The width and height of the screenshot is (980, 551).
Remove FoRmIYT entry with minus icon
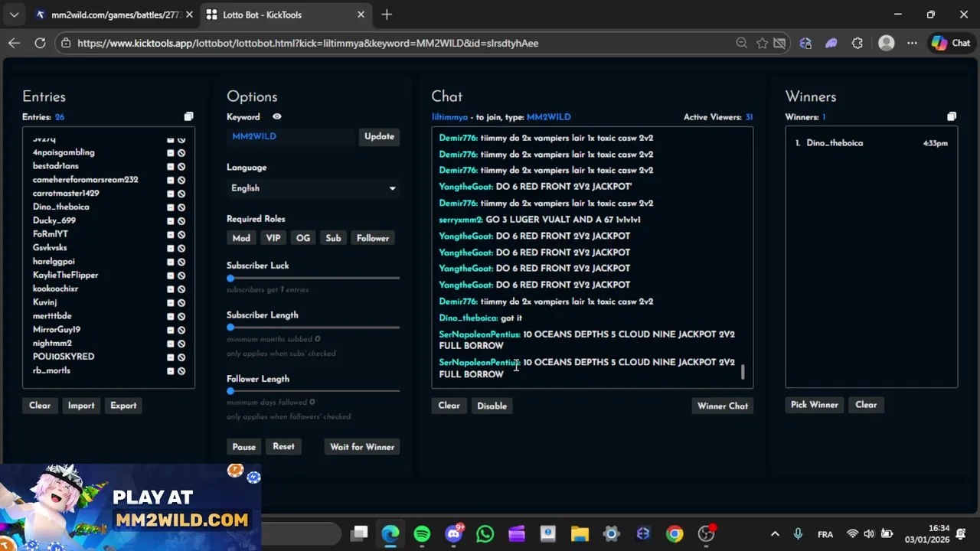[x=171, y=234]
